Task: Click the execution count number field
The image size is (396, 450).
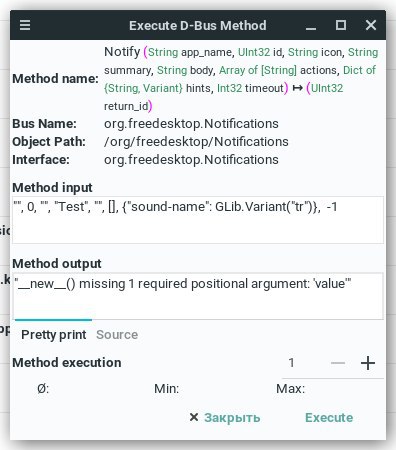Action: tap(302, 363)
